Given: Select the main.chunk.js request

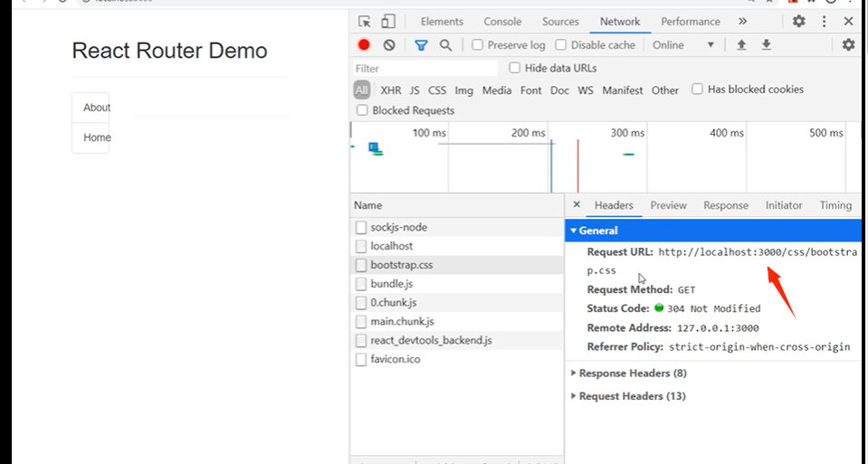Looking at the screenshot, I should [457, 321].
